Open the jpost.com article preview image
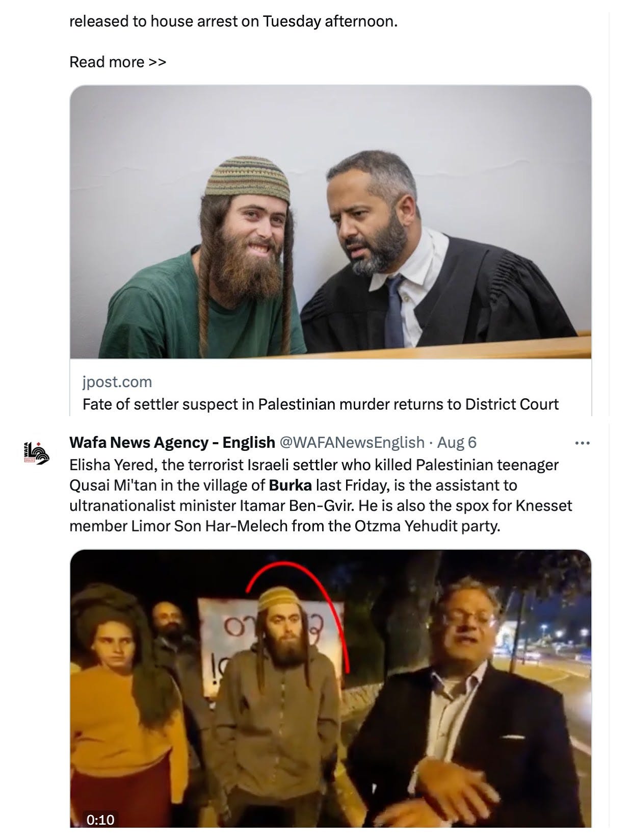The image size is (630, 840). 330,222
